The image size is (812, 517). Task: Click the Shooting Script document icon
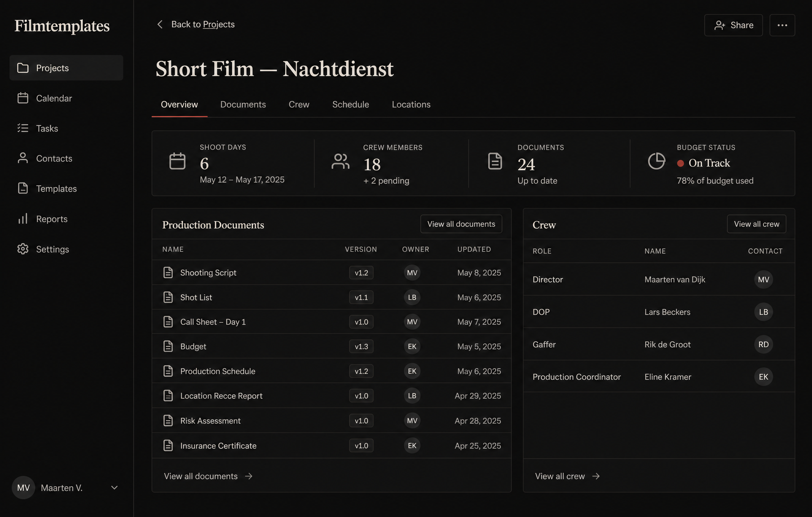(x=168, y=272)
